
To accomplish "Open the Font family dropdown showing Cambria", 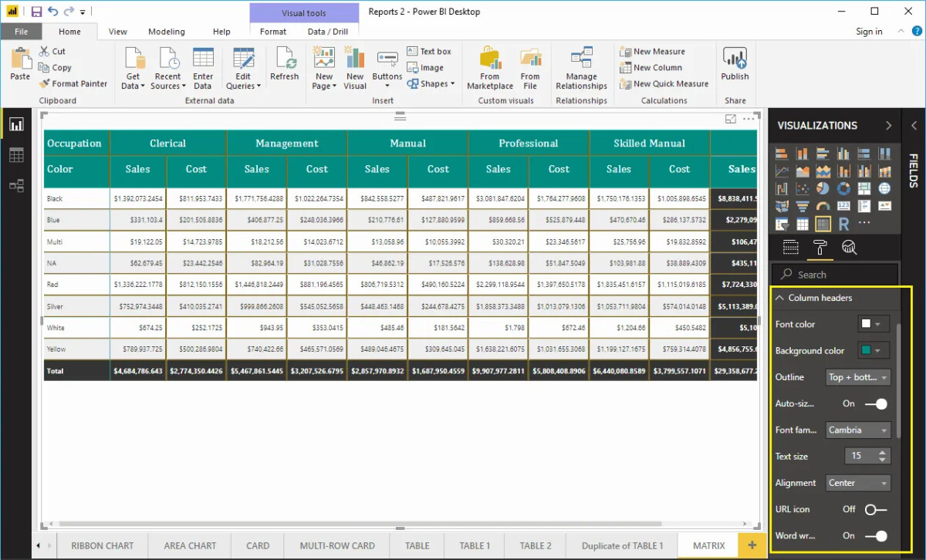I will tap(857, 430).
